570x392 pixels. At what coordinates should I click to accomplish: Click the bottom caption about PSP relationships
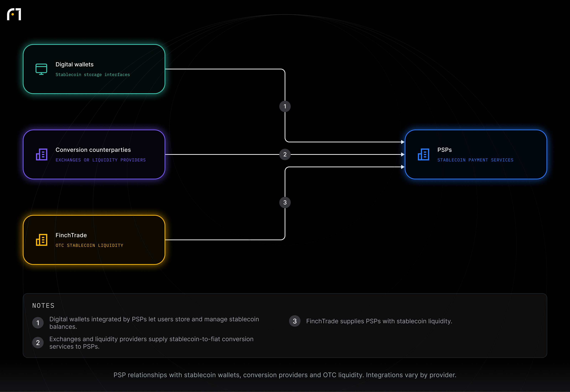tap(285, 375)
